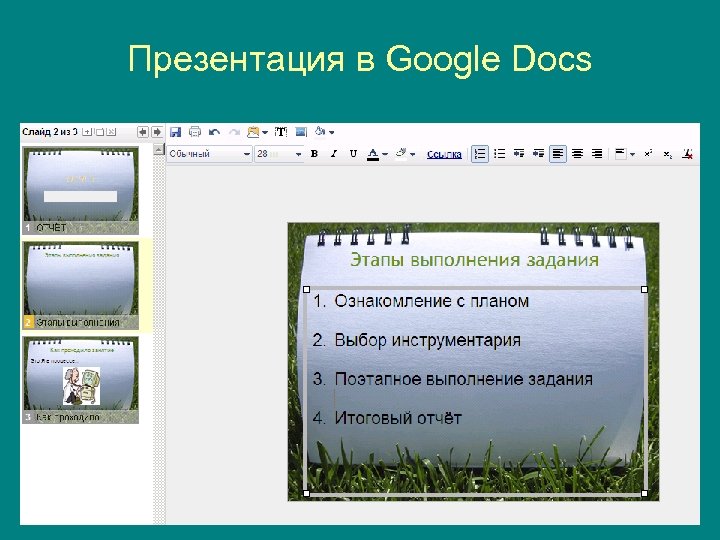Toggle the numbered list button

click(480, 154)
